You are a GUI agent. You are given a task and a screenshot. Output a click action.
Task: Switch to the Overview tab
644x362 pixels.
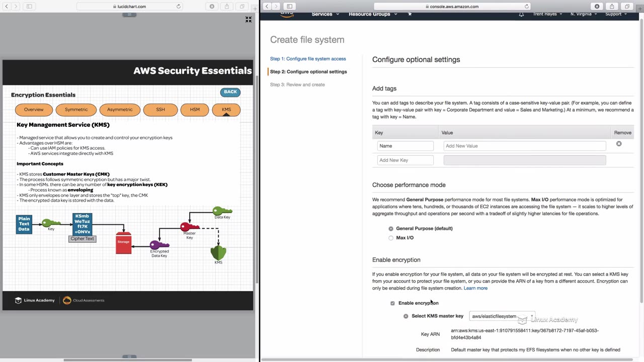tap(34, 110)
